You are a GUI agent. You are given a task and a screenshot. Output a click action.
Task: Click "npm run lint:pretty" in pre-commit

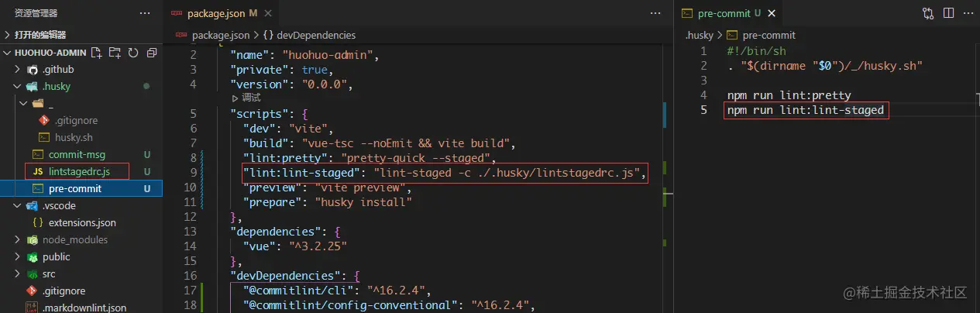click(x=789, y=96)
